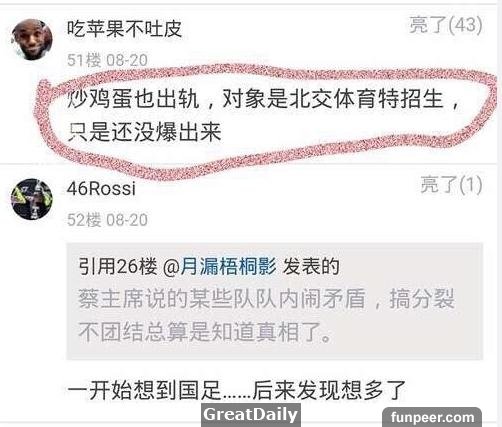Click the GreatDaily watermark
Viewport: 502px width, 427px height.
click(x=251, y=415)
